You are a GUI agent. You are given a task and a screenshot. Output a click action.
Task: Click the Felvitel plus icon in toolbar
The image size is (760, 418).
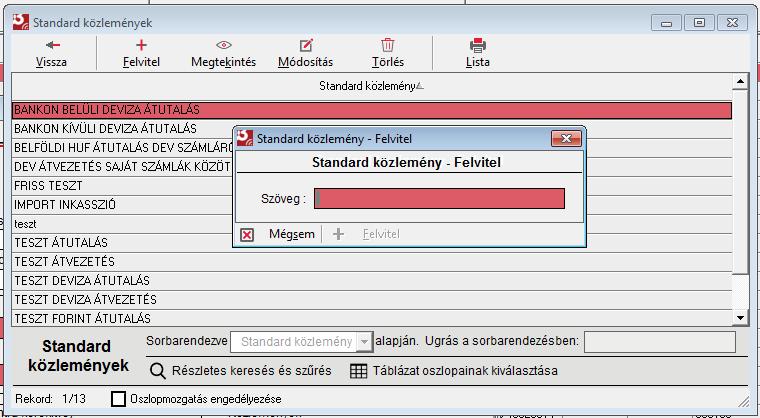tap(141, 46)
